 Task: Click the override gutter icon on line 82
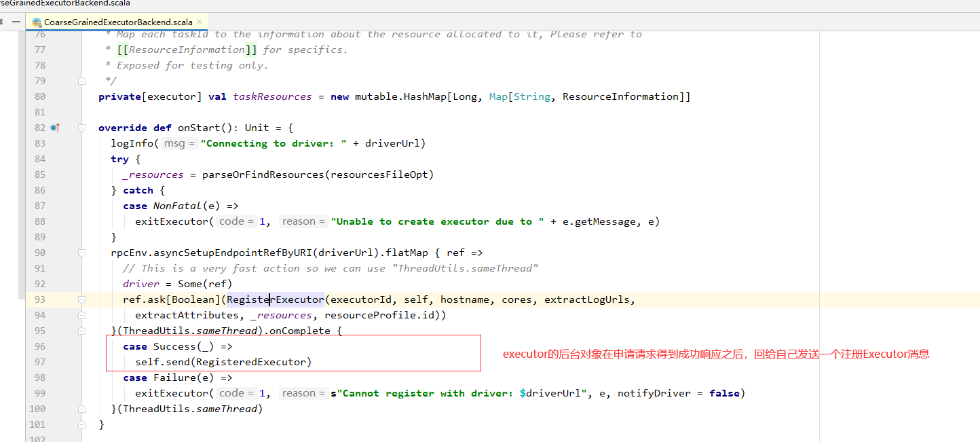click(x=55, y=128)
